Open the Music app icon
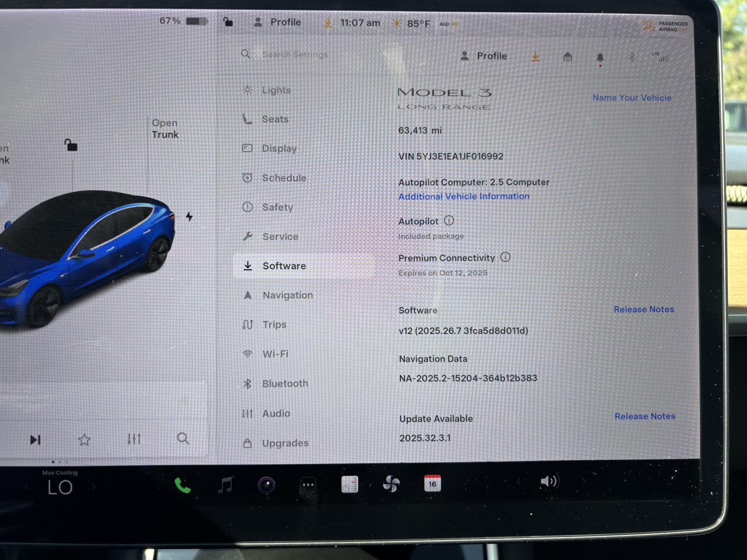This screenshot has width=747, height=560. click(x=225, y=485)
